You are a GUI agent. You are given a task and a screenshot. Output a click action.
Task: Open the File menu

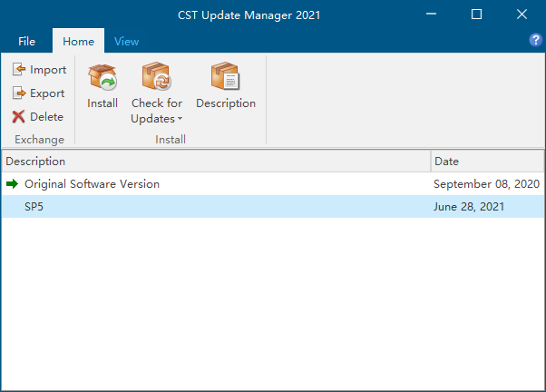27,42
